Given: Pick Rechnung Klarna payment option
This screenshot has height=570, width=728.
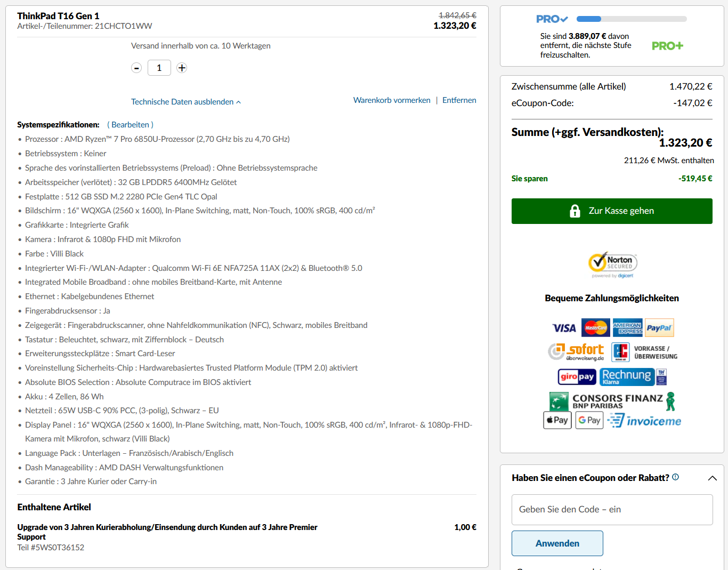Looking at the screenshot, I should click(627, 376).
